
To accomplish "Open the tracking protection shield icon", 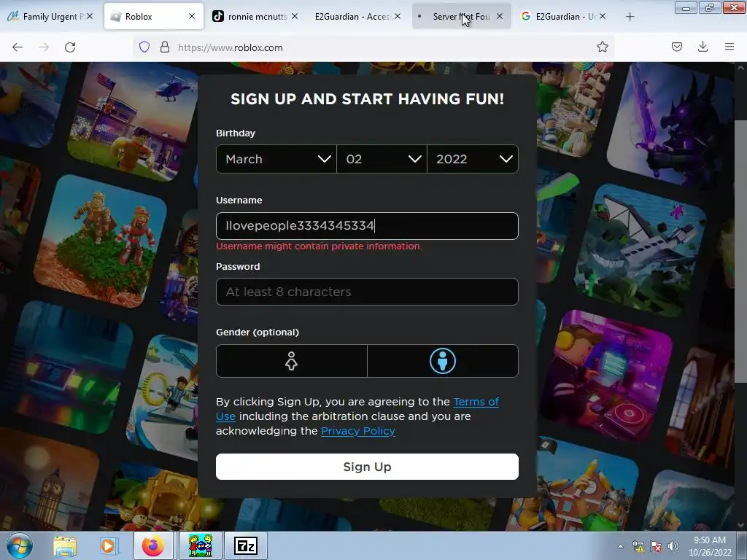I will click(x=144, y=47).
